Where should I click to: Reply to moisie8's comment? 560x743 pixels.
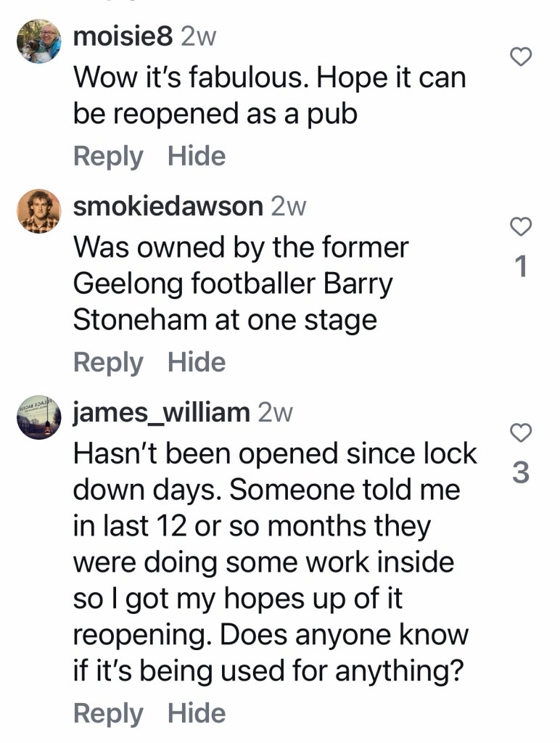click(108, 156)
